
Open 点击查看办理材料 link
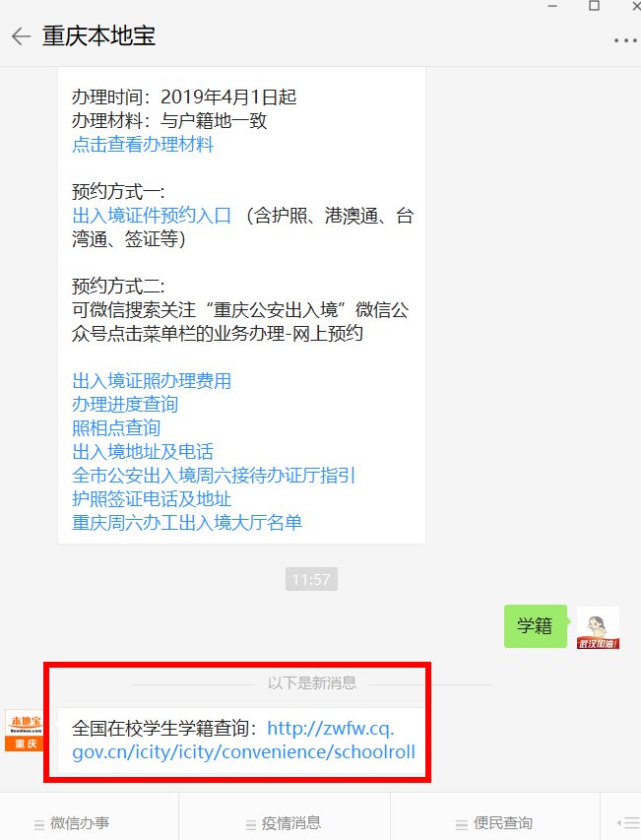[x=143, y=145]
